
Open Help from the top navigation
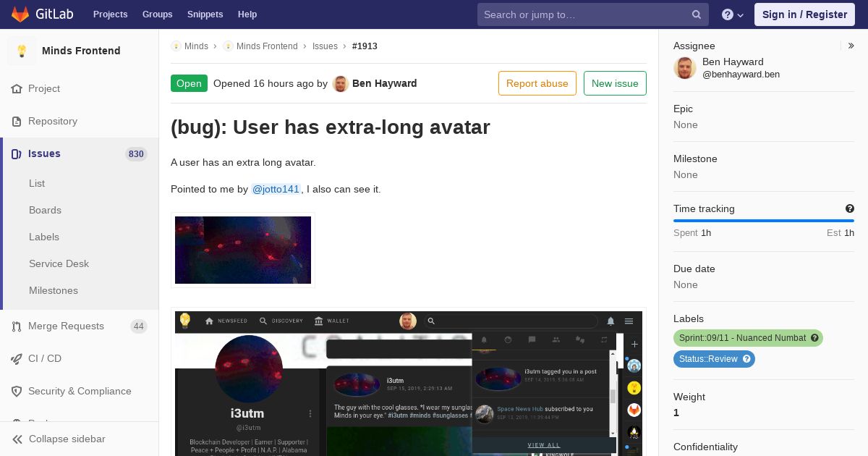click(247, 14)
